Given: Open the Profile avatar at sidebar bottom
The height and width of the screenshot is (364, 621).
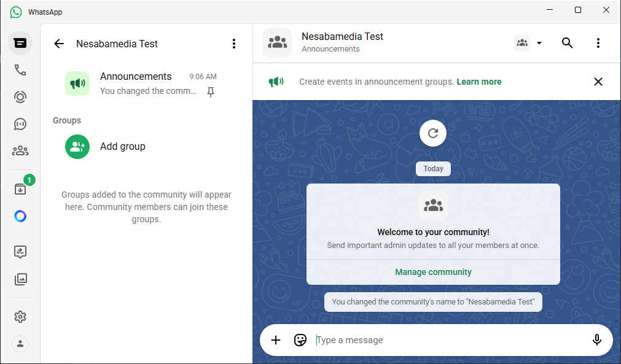Looking at the screenshot, I should (20, 344).
